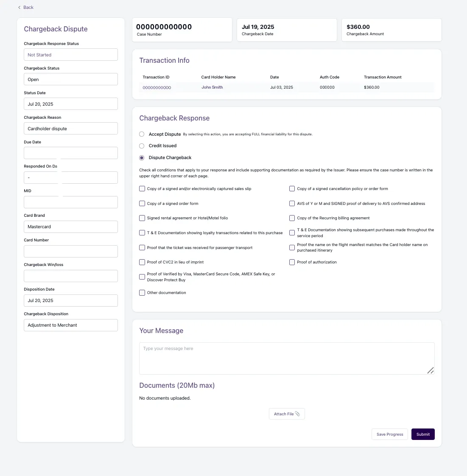Open John Smith card holder link
The height and width of the screenshot is (476, 467).
212,87
